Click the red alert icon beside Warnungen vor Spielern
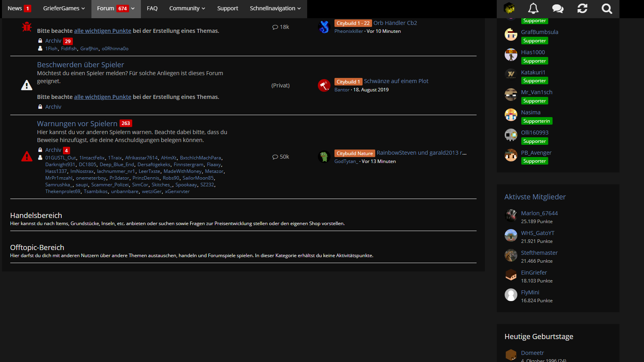The image size is (644, 362). [27, 156]
